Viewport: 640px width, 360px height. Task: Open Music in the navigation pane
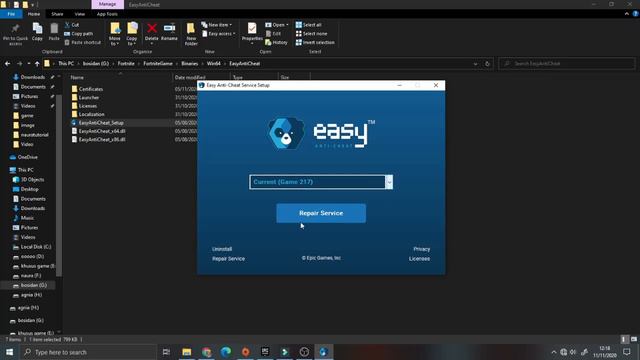tap(27, 218)
